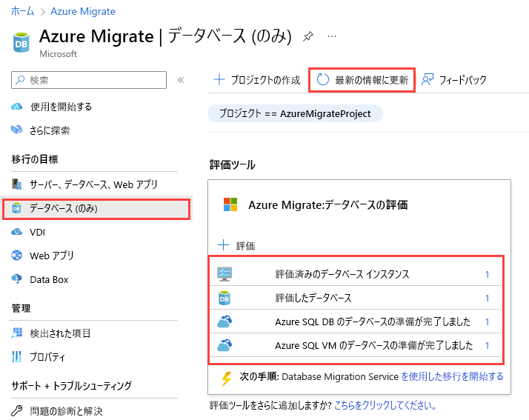Click the server icon for サーバー、データベース、Web アプリ

16,184
